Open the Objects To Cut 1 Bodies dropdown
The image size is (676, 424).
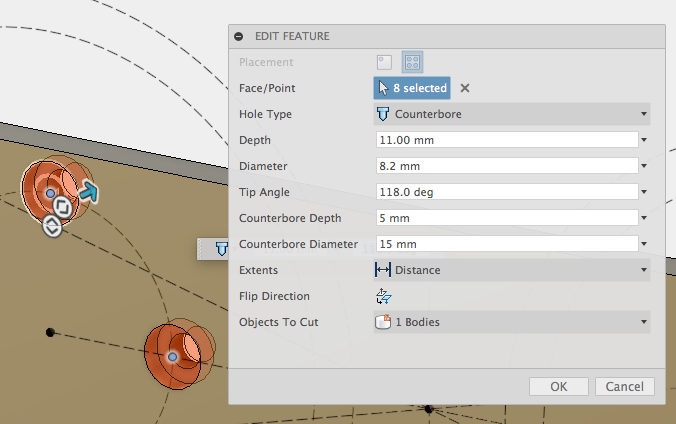pos(512,322)
